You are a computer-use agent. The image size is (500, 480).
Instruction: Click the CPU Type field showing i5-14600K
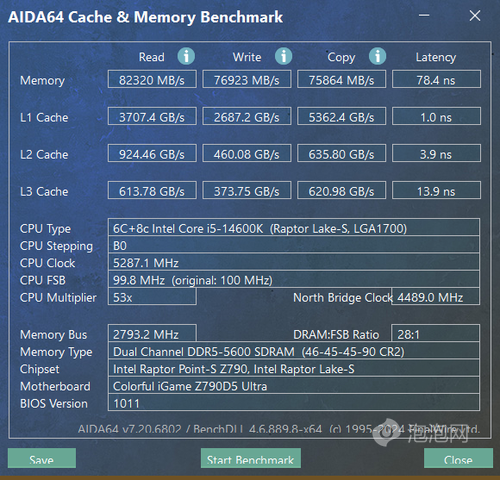(x=294, y=228)
